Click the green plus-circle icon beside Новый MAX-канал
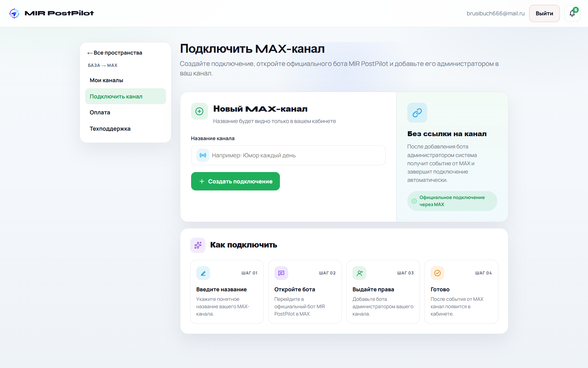Viewport: 588px width, 368px height. pyautogui.click(x=199, y=111)
